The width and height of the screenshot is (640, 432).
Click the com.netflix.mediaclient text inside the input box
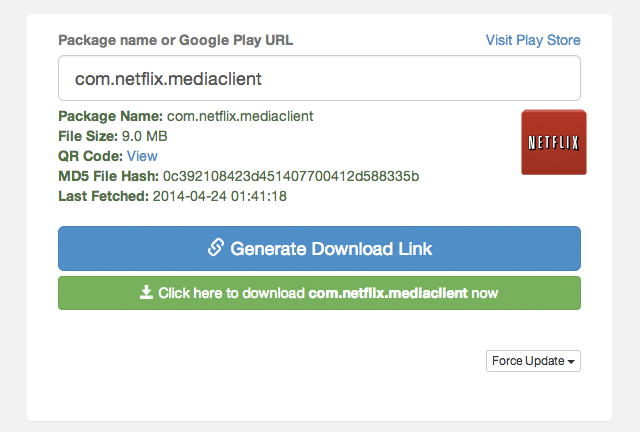168,79
